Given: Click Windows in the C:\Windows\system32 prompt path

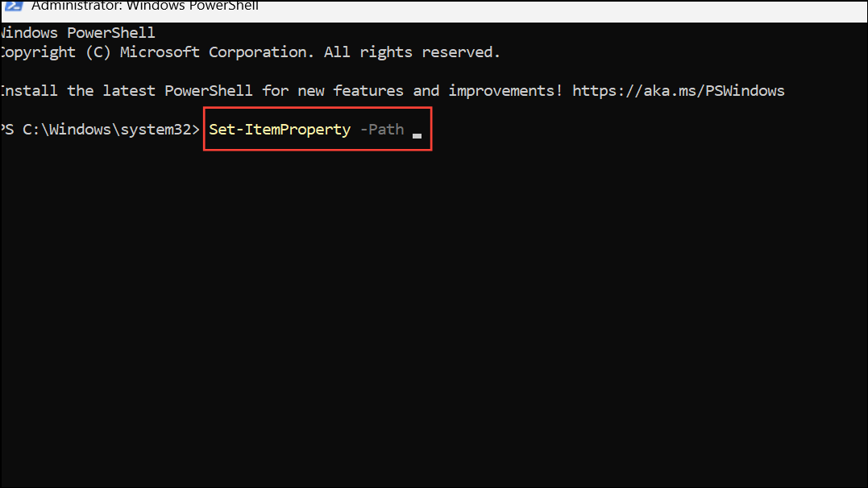Looking at the screenshot, I should [x=81, y=130].
